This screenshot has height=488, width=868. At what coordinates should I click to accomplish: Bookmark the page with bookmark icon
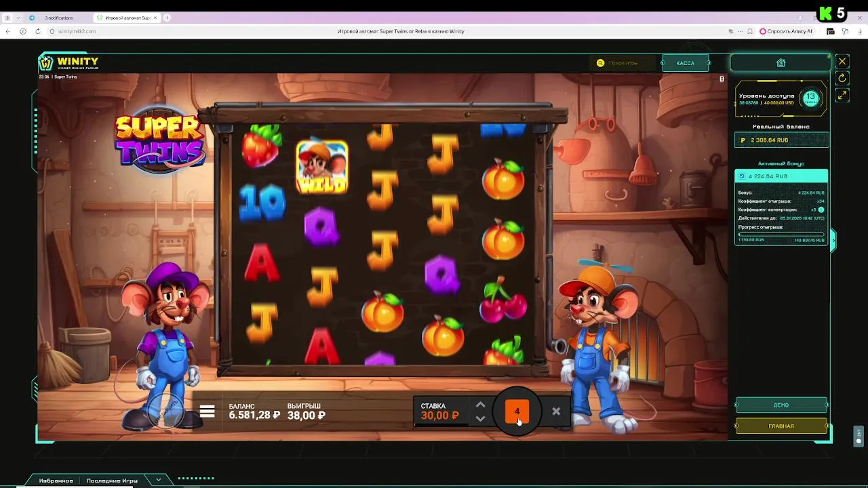point(750,31)
